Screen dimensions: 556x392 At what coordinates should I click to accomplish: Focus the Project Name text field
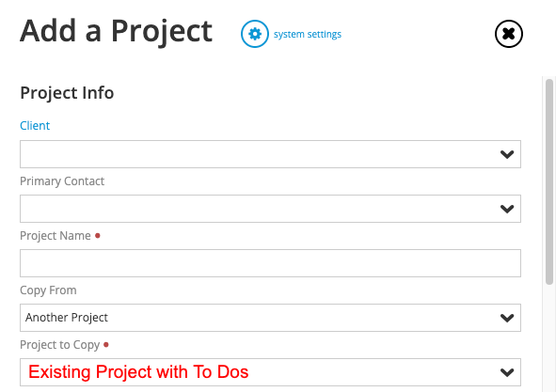tap(270, 263)
